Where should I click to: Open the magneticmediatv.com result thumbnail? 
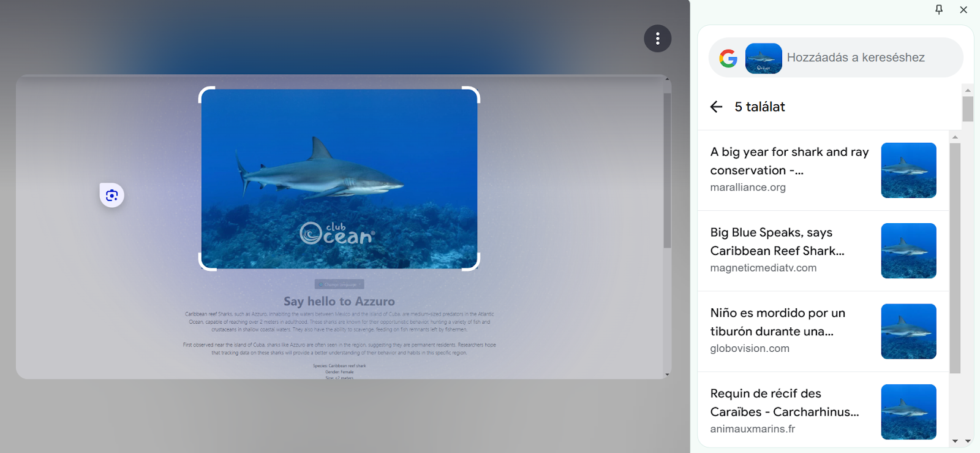tap(908, 251)
